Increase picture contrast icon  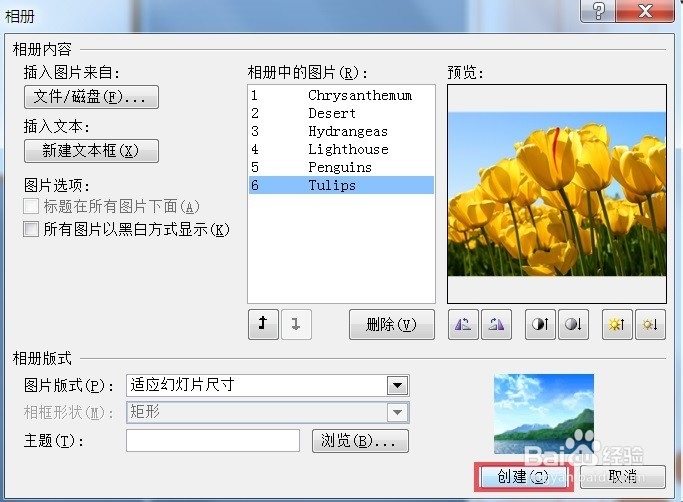(540, 324)
